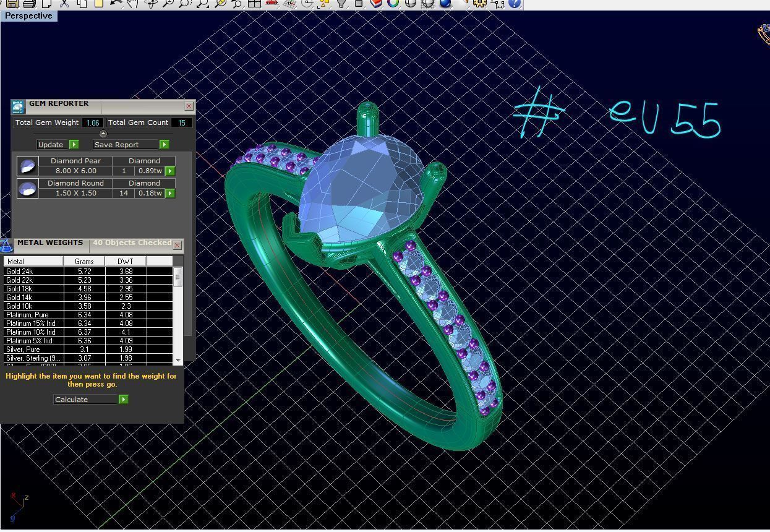This screenshot has height=532, width=770.
Task: Click the Total Gem Weight value 1.06
Action: point(93,122)
